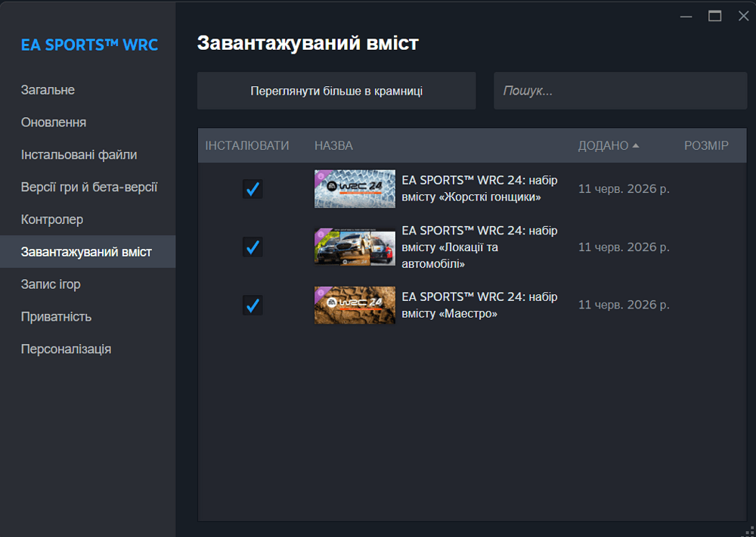Close the properties window
756x537 pixels.
tap(743, 16)
